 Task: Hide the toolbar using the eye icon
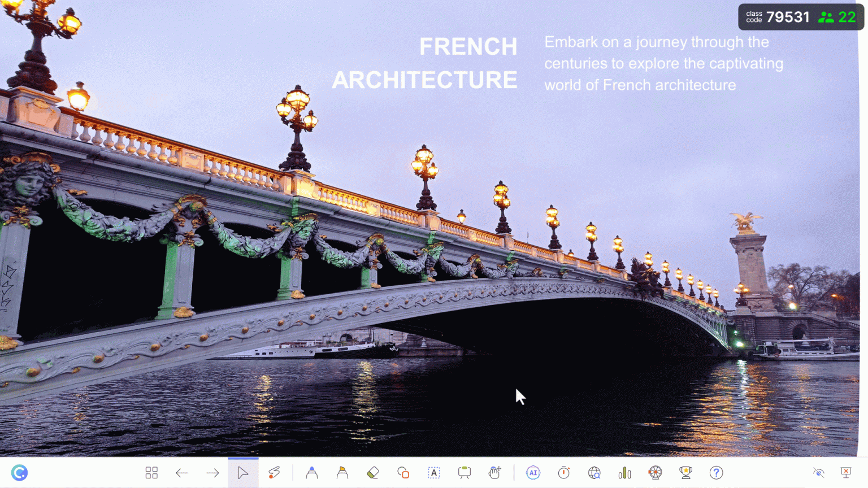pyautogui.click(x=818, y=473)
